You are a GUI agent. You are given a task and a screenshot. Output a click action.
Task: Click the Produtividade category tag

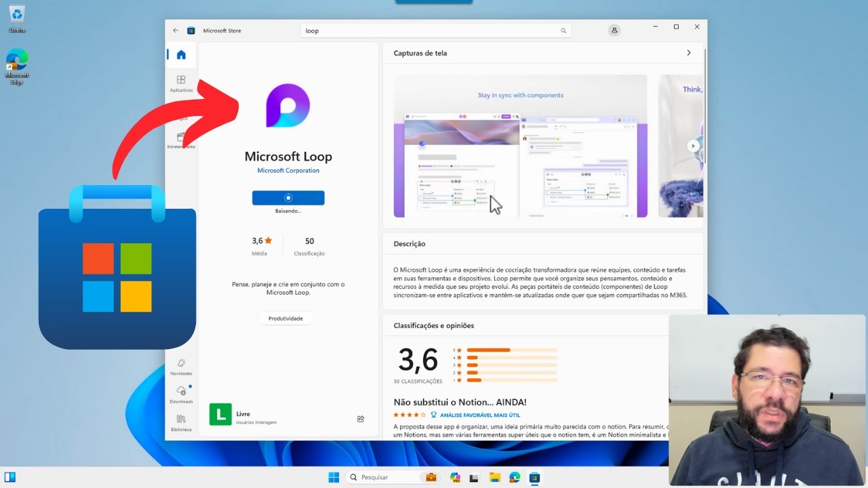point(285,318)
